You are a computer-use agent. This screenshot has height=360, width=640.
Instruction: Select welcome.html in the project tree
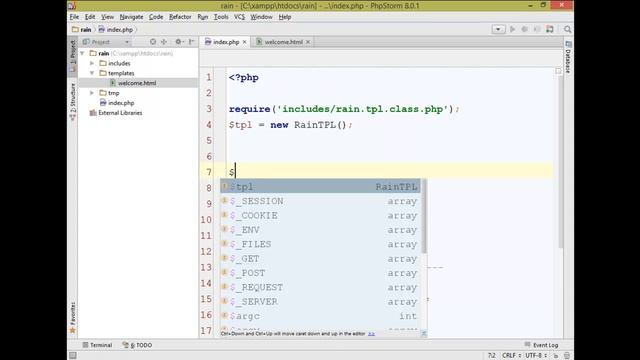(x=137, y=83)
